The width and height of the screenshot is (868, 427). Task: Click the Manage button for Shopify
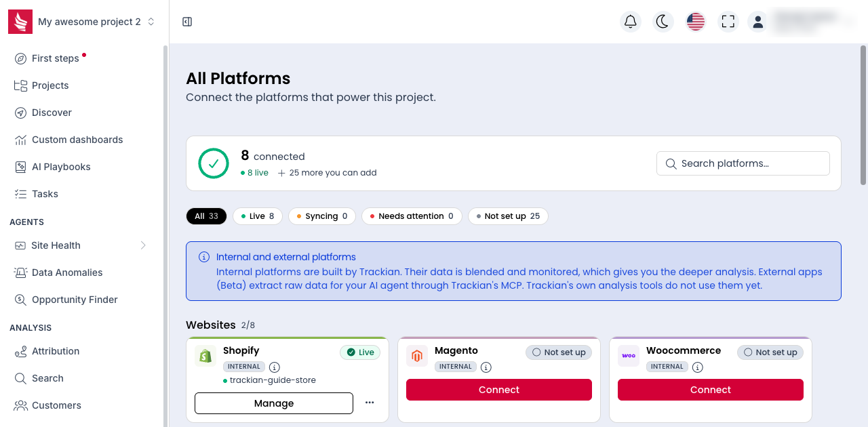[x=274, y=403]
